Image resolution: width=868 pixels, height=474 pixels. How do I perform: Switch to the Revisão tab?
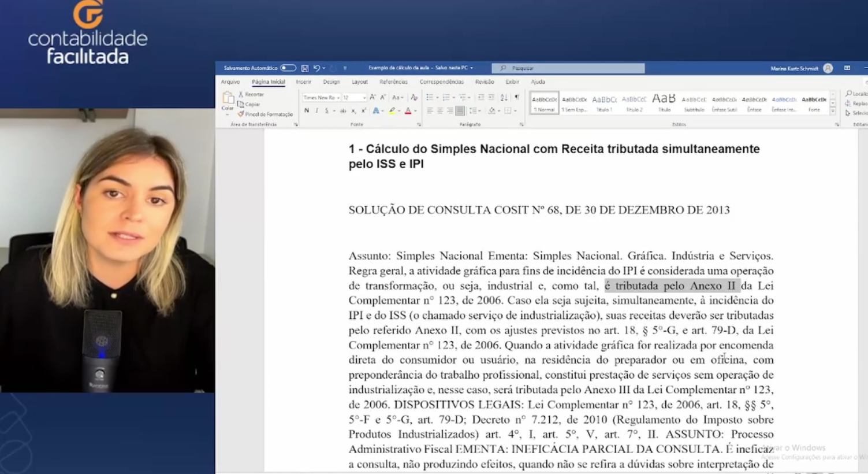[485, 82]
